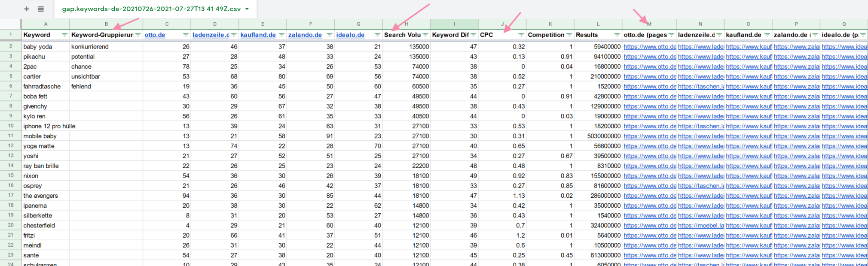Select the 'chance' grouping cell

106,66
